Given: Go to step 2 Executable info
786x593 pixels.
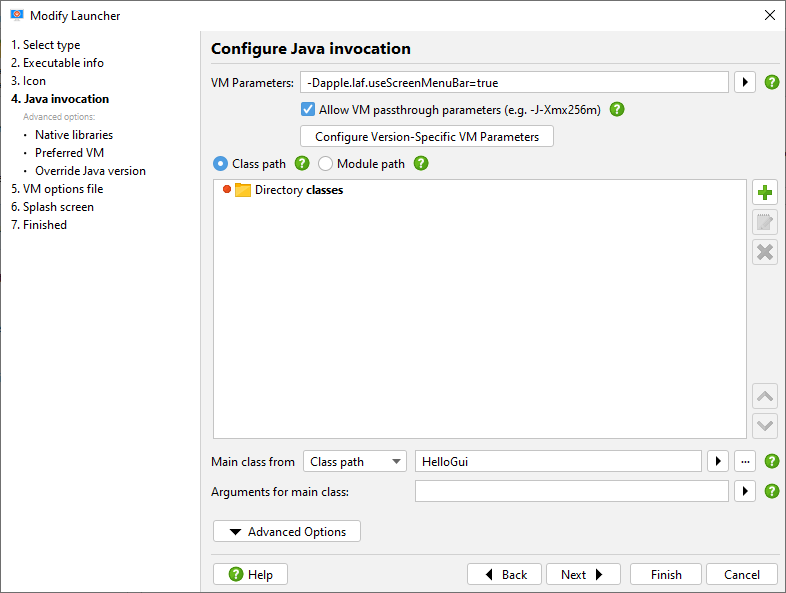Looking at the screenshot, I should tap(57, 63).
